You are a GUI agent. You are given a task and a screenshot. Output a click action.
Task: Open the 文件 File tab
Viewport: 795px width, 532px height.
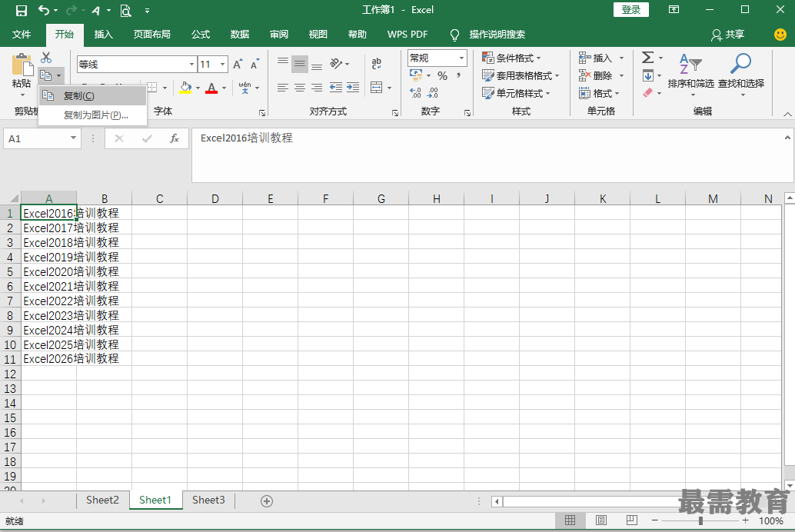coord(22,35)
